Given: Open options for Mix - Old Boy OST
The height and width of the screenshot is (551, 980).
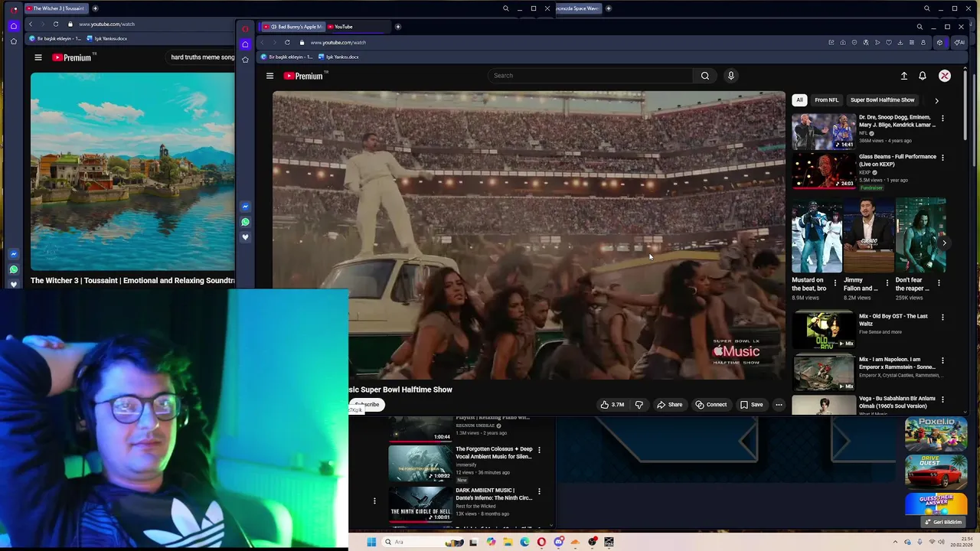Looking at the screenshot, I should tap(942, 317).
